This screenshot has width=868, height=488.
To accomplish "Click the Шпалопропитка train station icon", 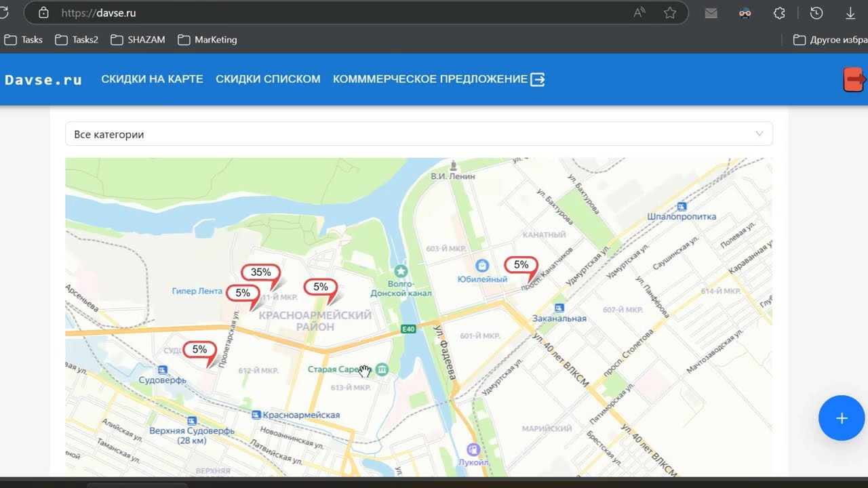I will pyautogui.click(x=682, y=207).
